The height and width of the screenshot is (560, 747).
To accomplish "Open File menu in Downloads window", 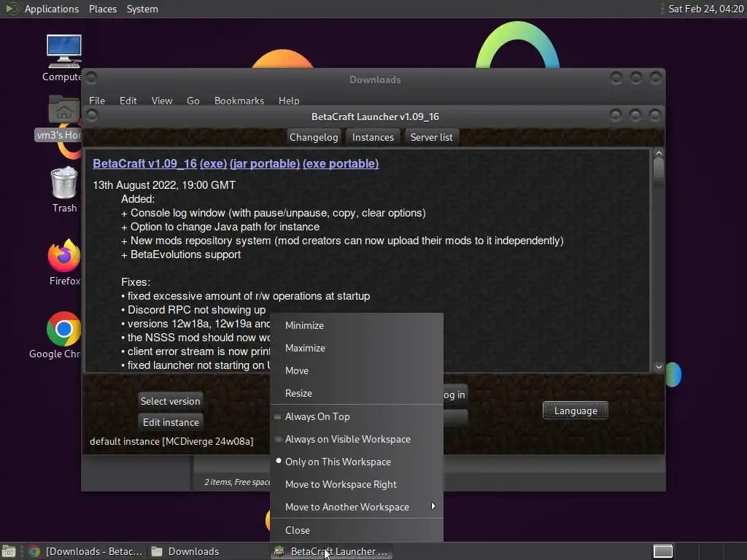I will pyautogui.click(x=97, y=101).
